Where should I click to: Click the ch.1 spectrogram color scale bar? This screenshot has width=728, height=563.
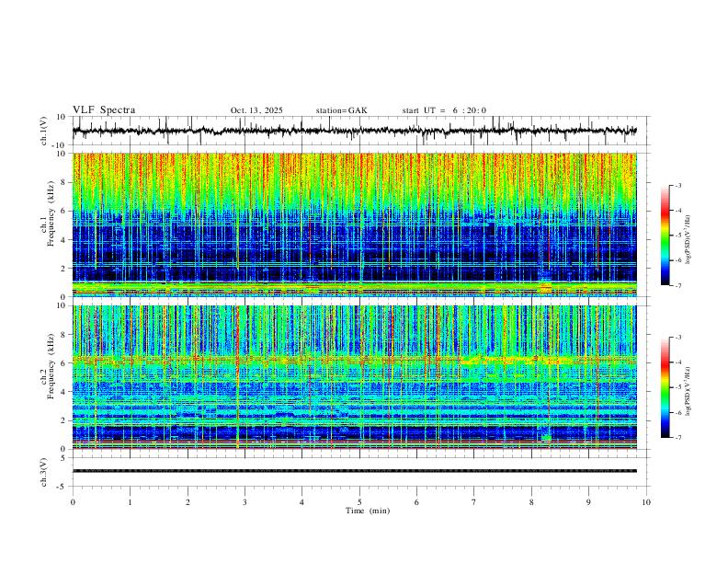point(665,236)
